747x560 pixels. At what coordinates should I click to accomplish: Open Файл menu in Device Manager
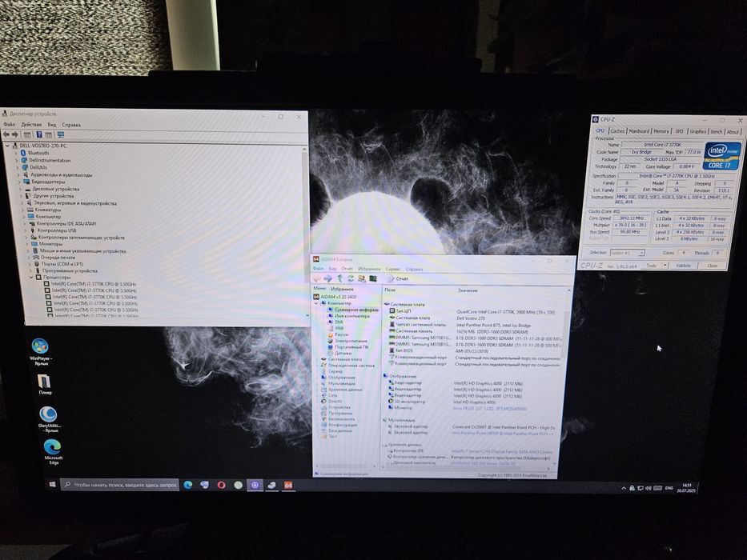click(x=9, y=124)
